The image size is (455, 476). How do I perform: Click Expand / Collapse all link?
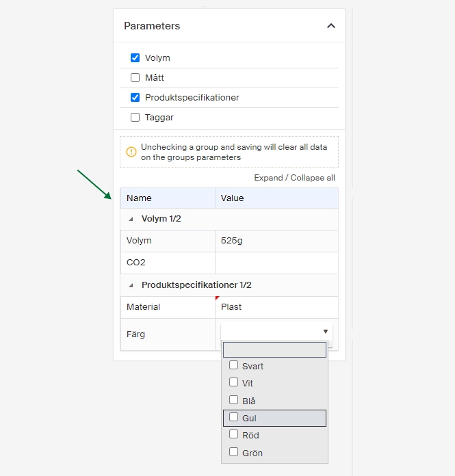click(x=294, y=178)
